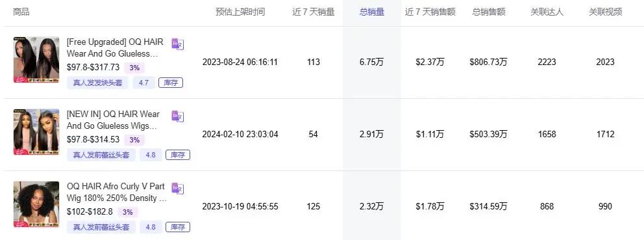644x240 pixels.
Task: Open thumbnail of Free Upgraded OQ HAIR wig
Action: click(36, 60)
